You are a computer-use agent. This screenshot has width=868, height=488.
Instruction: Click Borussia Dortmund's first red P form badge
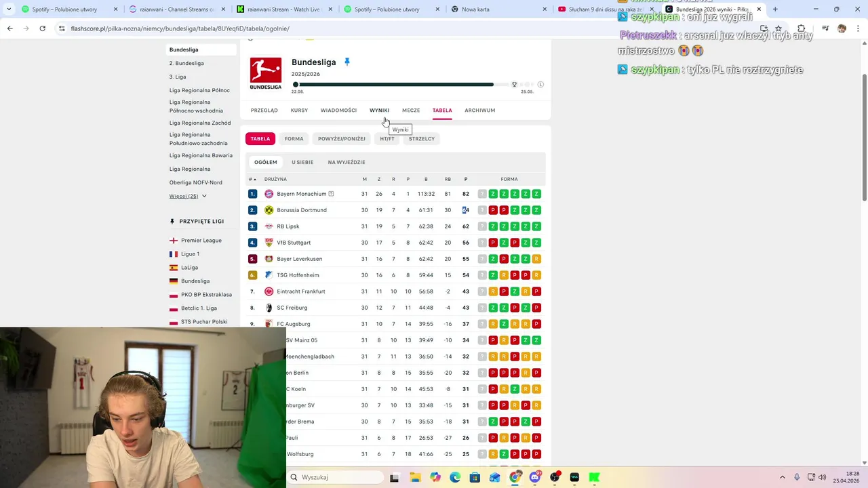pos(493,210)
